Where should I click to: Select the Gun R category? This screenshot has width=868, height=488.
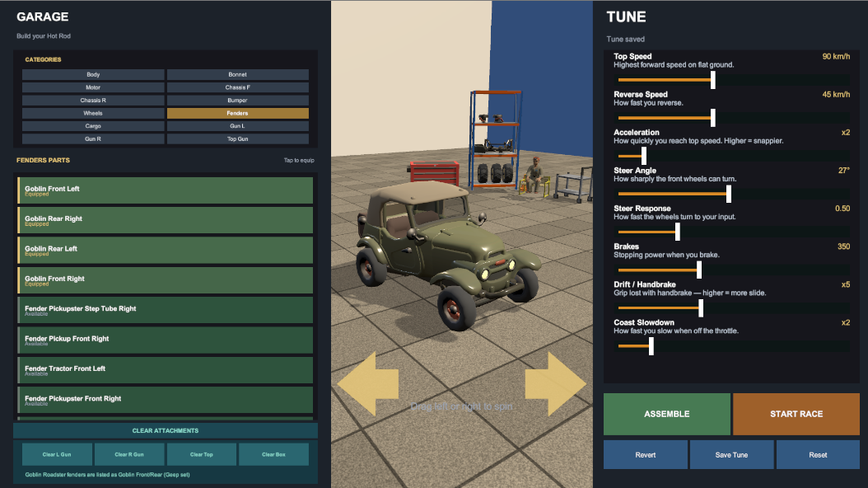click(93, 139)
